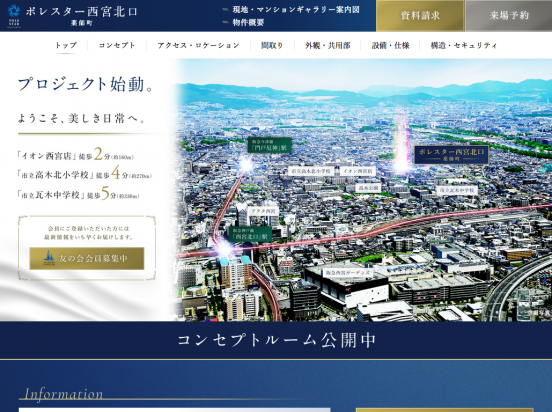Click glowing star marker at 西宮北口駅
This screenshot has height=412, width=552.
point(224,249)
